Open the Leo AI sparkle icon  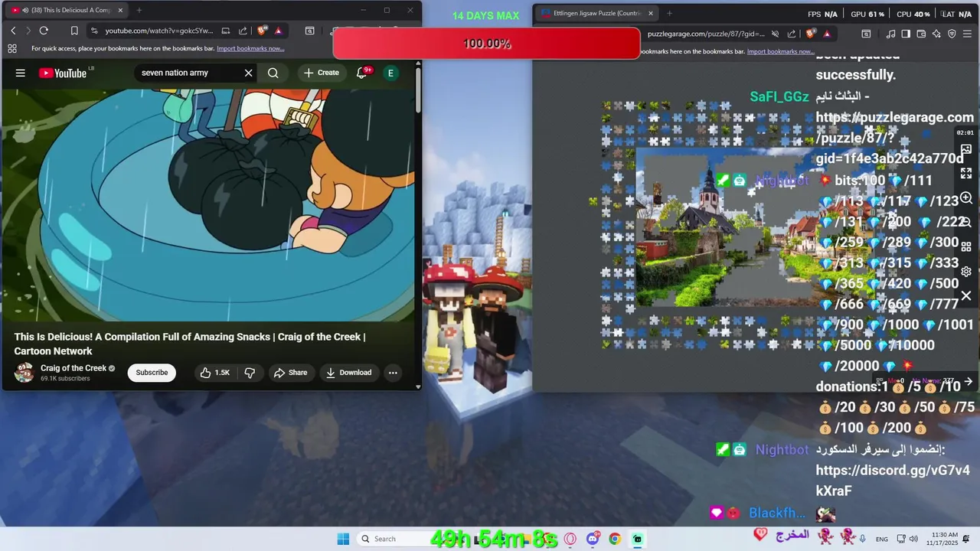(x=936, y=34)
